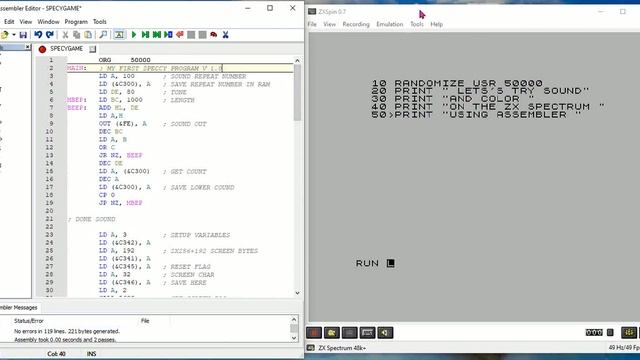This screenshot has width=640, height=360.
Task: Toggle the highlighted text-view toolbar button
Action: pos(119,35)
